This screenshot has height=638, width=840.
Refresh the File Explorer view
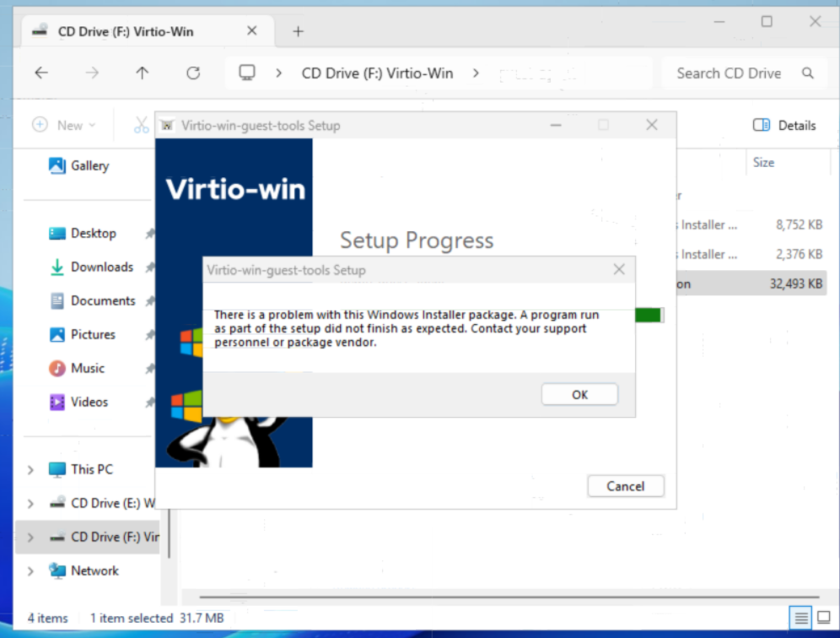point(193,73)
